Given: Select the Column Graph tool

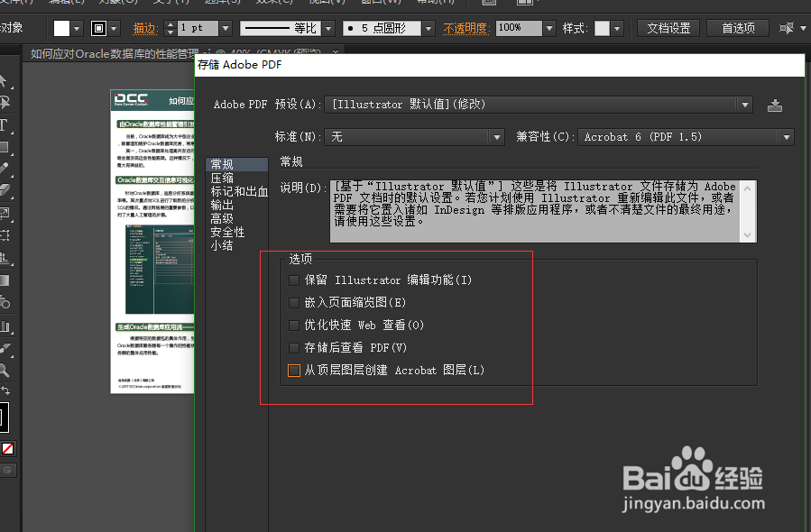Looking at the screenshot, I should click(x=5, y=326).
